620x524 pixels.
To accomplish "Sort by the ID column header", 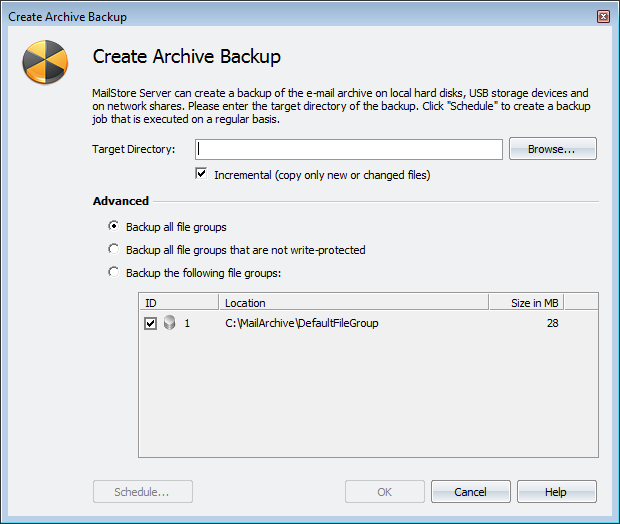I will tap(178, 302).
